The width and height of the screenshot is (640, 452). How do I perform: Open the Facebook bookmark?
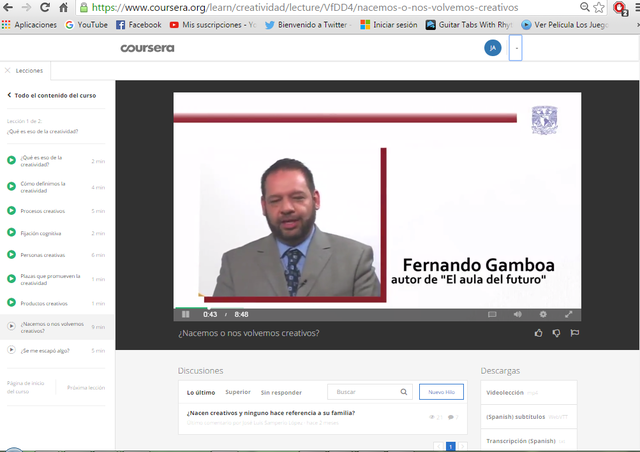pyautogui.click(x=139, y=25)
